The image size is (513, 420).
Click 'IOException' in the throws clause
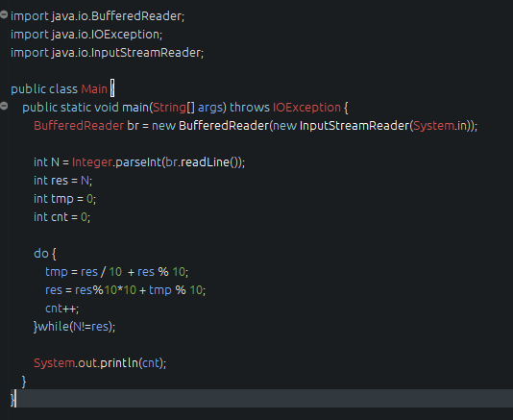coord(306,108)
